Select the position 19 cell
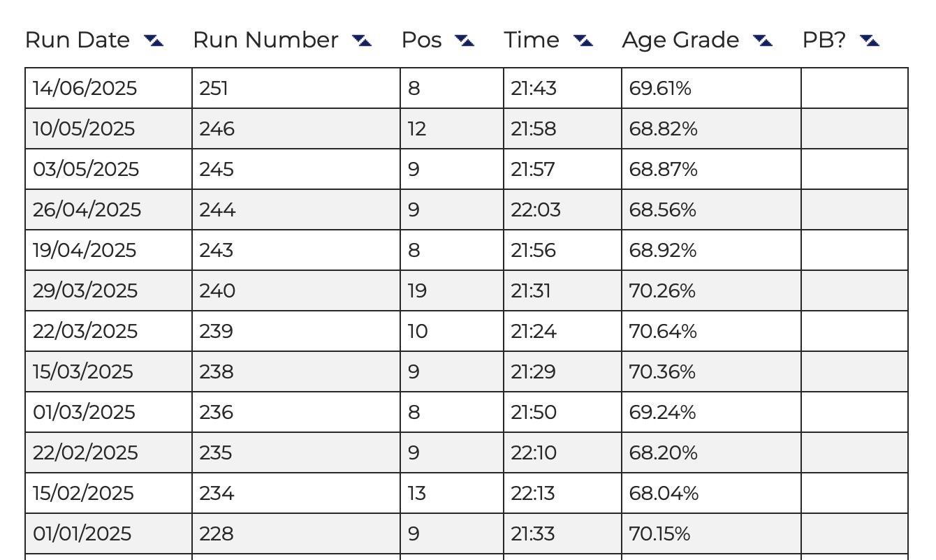Viewport: 936px width, 560px height. pyautogui.click(x=452, y=290)
